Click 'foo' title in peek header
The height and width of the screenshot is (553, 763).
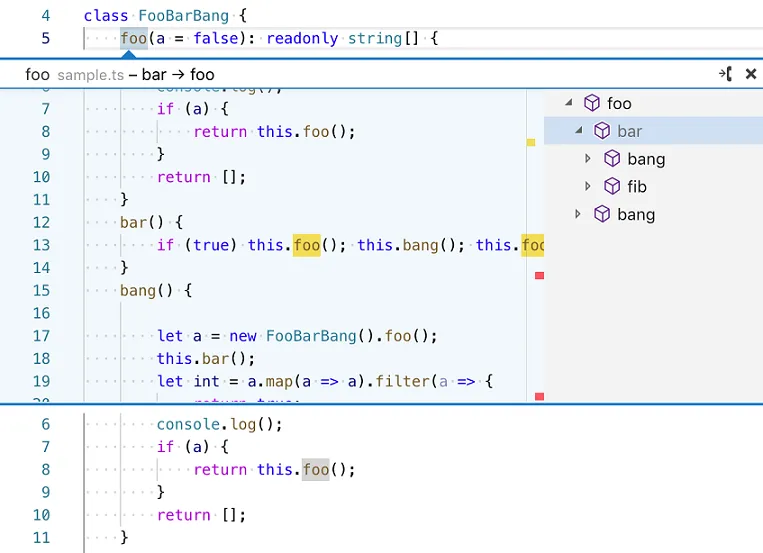click(x=37, y=74)
